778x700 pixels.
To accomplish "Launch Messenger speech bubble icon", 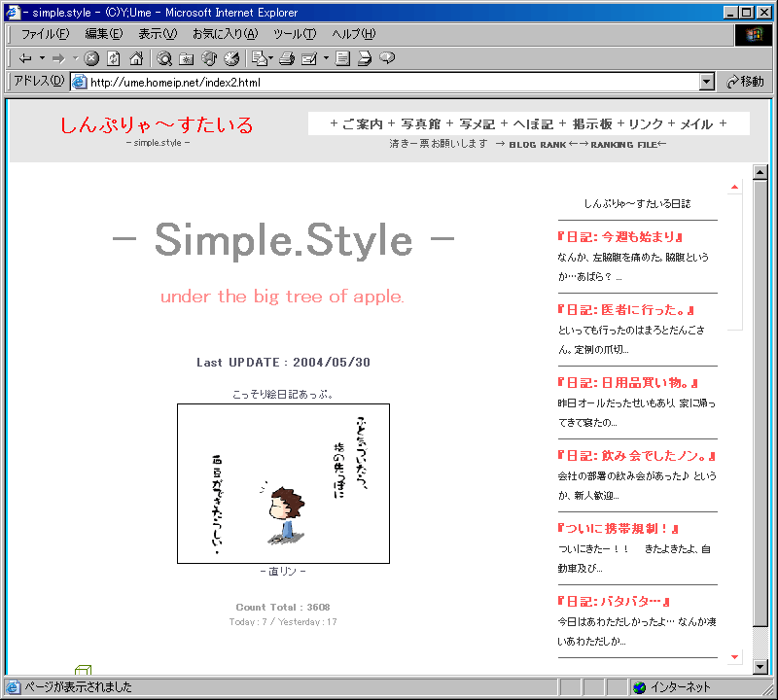I will (x=387, y=58).
